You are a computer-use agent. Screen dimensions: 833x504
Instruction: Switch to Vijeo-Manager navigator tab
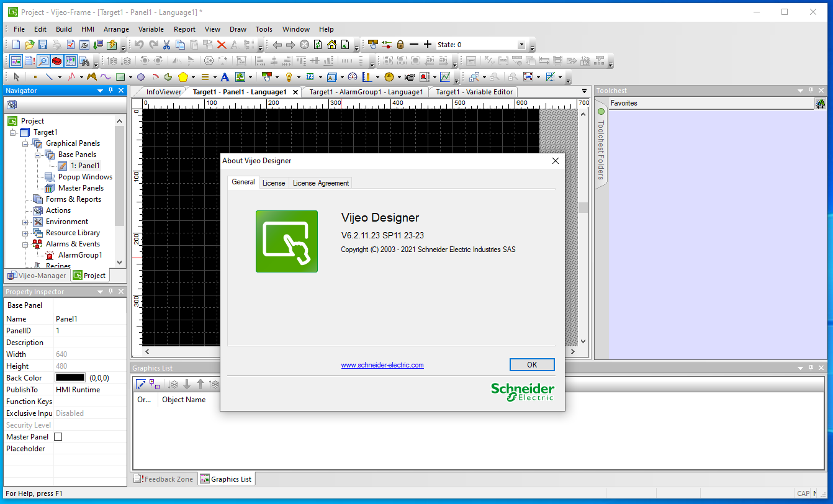click(x=37, y=276)
